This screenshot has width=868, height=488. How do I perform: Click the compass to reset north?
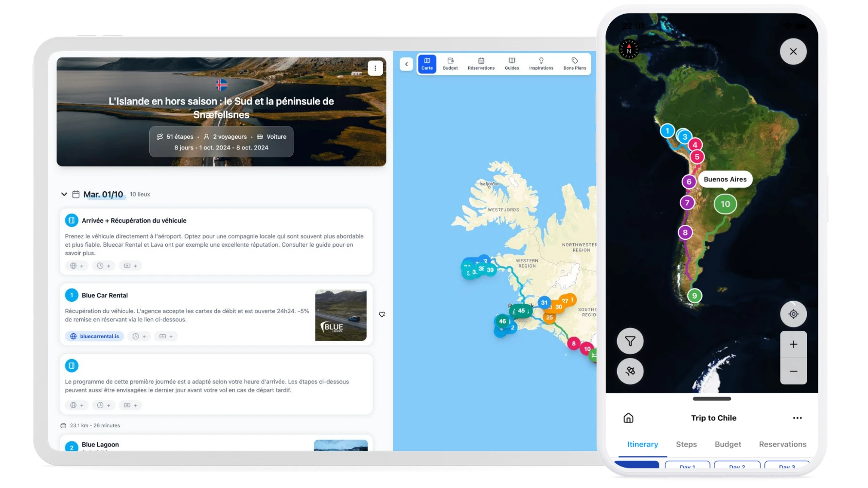(x=629, y=49)
